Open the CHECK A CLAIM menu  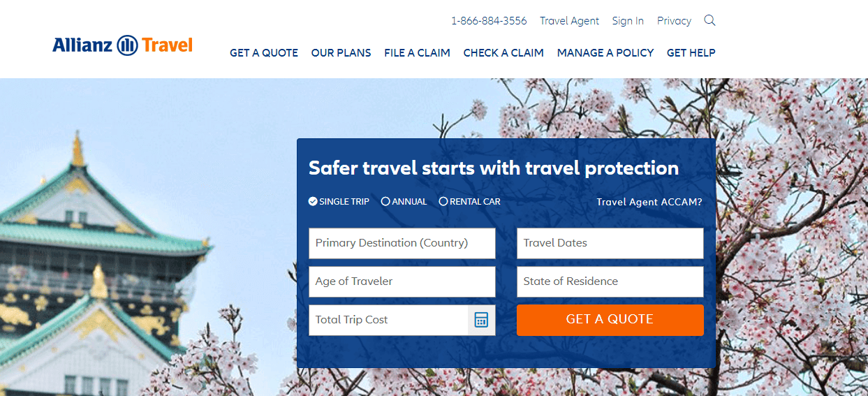[503, 52]
